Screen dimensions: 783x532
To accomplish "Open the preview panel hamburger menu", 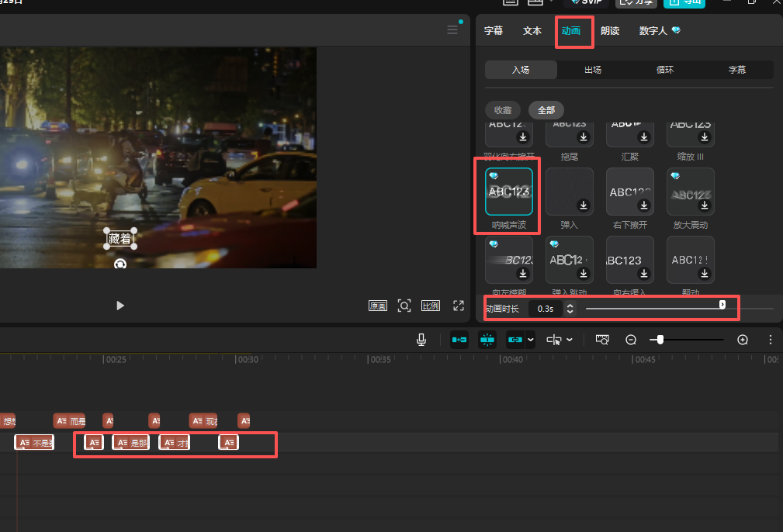I will tap(452, 30).
